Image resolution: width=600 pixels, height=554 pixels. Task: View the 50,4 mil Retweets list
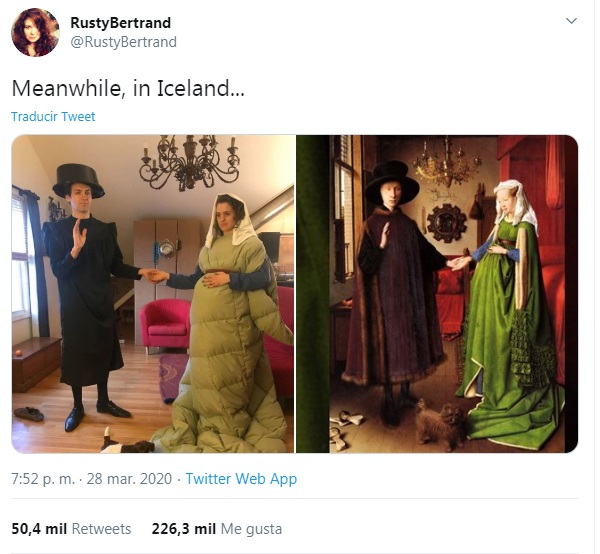(71, 529)
